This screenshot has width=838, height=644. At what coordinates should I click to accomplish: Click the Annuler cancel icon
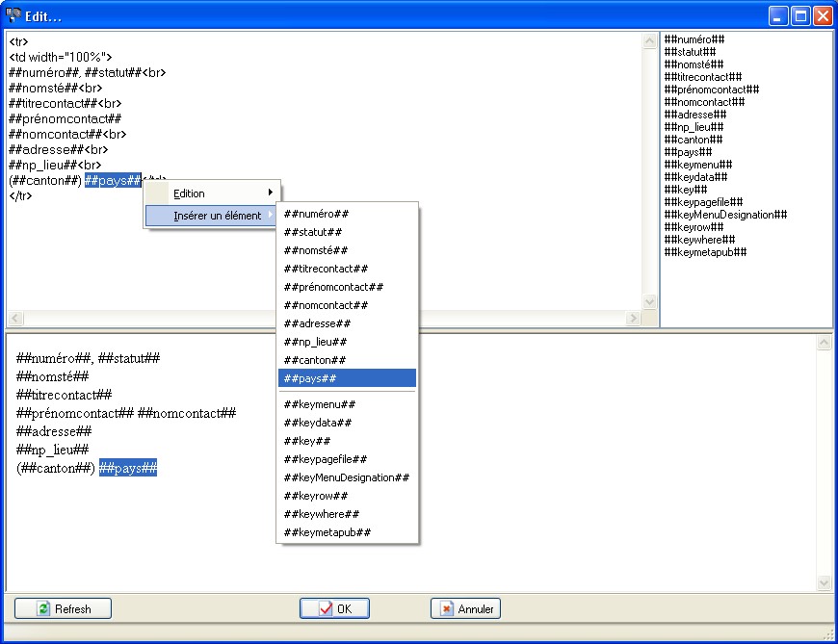[x=447, y=608]
